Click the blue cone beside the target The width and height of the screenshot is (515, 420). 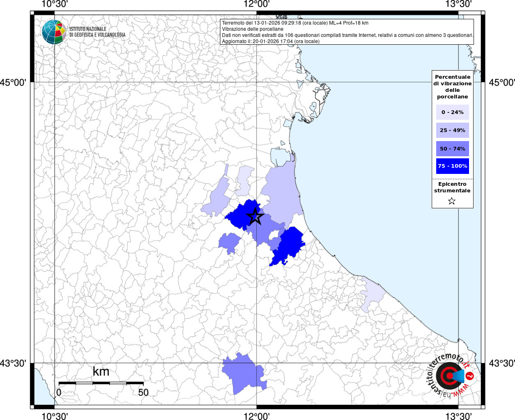pyautogui.click(x=458, y=376)
